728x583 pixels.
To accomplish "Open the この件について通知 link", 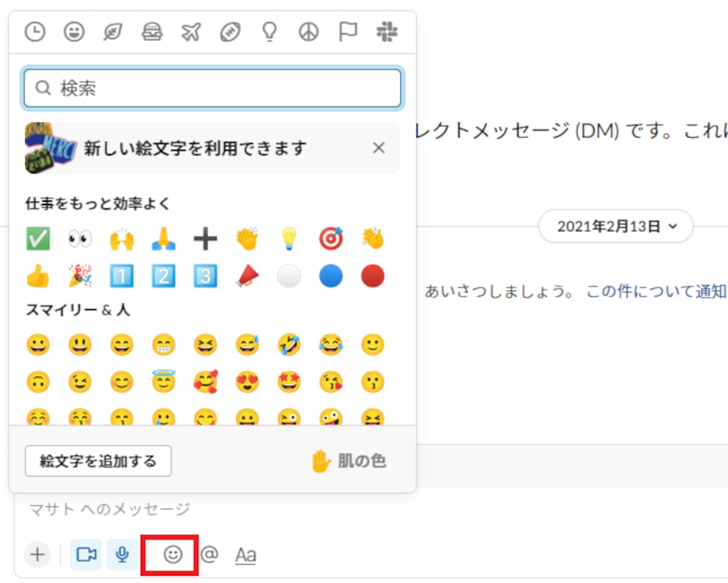I will 656,292.
